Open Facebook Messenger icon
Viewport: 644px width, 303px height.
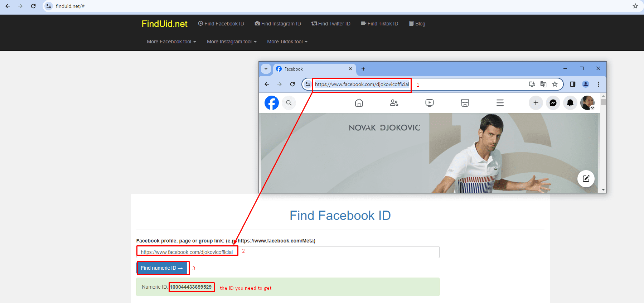pyautogui.click(x=553, y=103)
